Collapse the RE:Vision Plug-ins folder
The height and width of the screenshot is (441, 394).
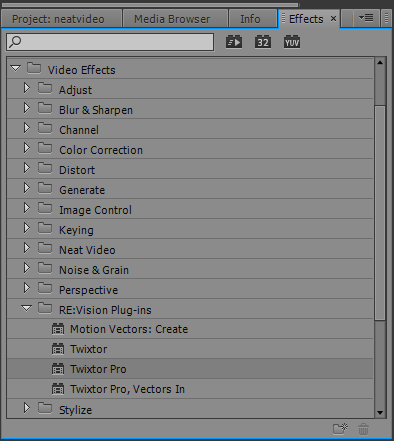coord(27,308)
